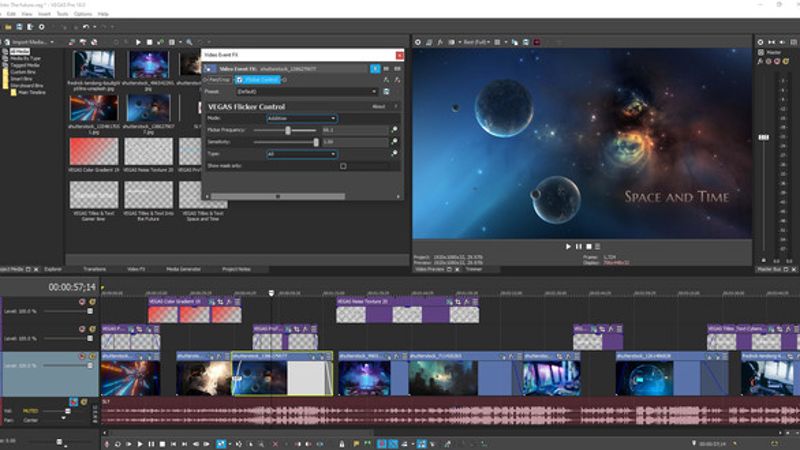Open the Import Media dropdown
The height and width of the screenshot is (450, 800).
tap(52, 42)
